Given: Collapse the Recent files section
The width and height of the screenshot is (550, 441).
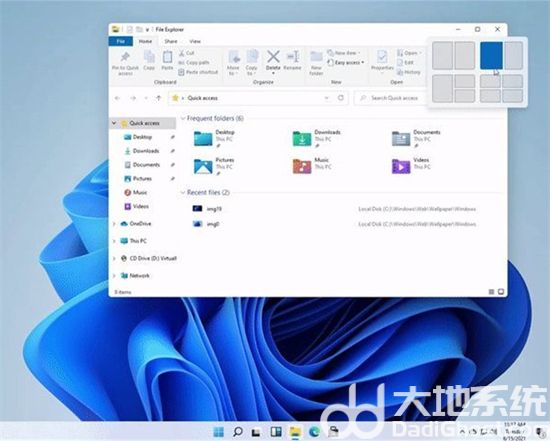Looking at the screenshot, I should pyautogui.click(x=183, y=192).
